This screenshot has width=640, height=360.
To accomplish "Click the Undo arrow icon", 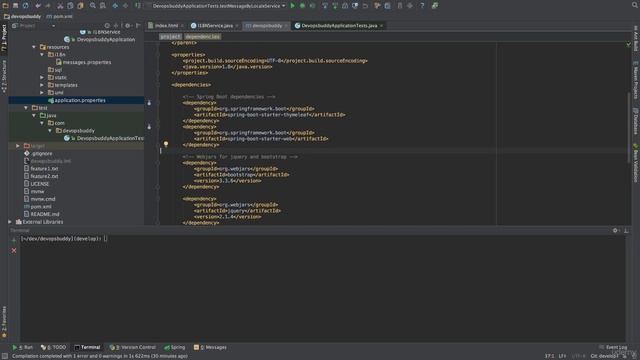I will (38, 6).
